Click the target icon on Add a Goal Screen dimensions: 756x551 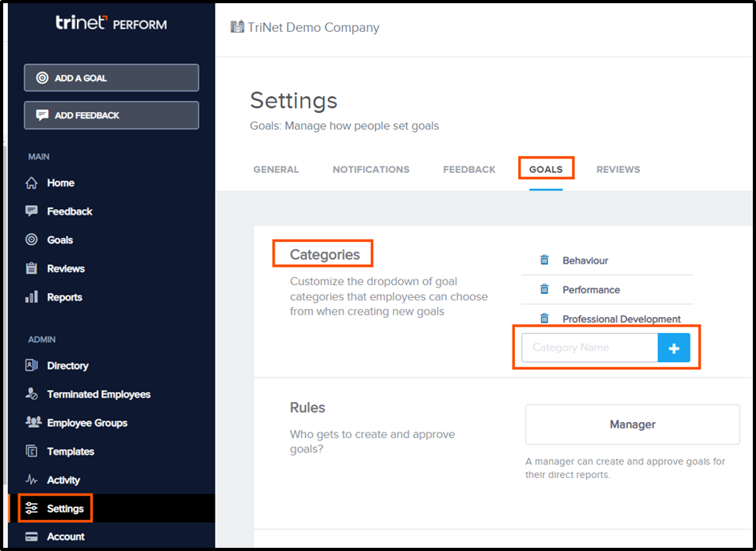tap(42, 78)
